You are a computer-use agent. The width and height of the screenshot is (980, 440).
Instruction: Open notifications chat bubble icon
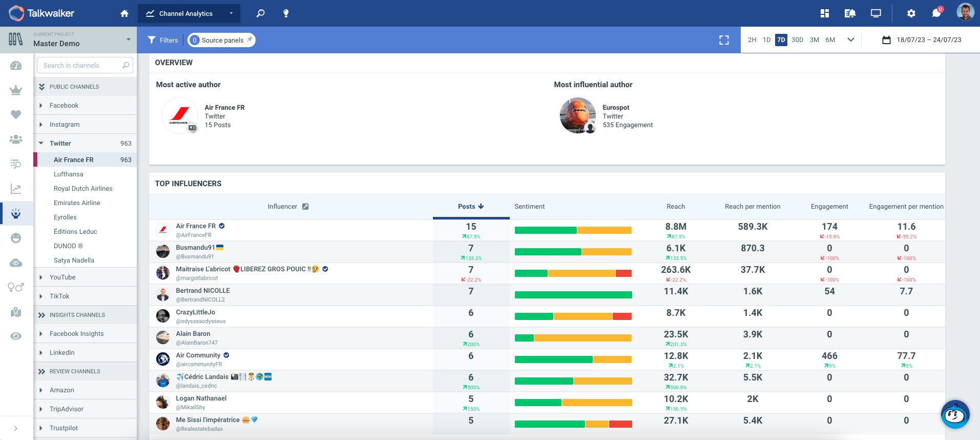[x=936, y=13]
